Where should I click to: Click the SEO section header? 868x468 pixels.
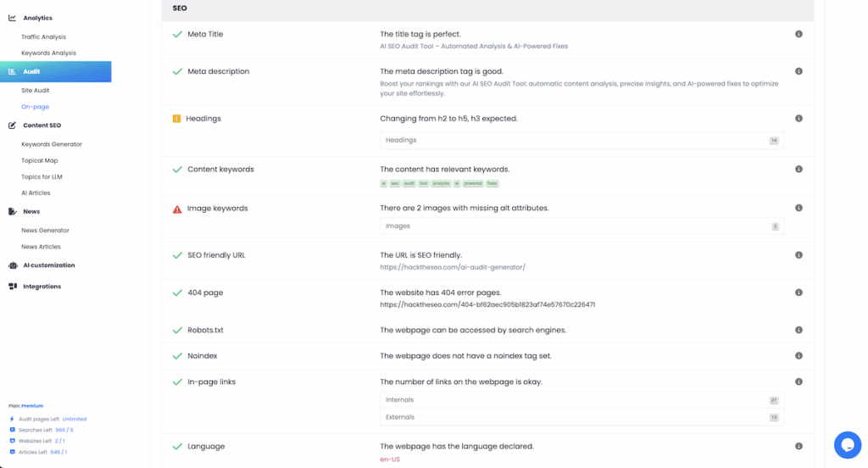click(x=487, y=8)
